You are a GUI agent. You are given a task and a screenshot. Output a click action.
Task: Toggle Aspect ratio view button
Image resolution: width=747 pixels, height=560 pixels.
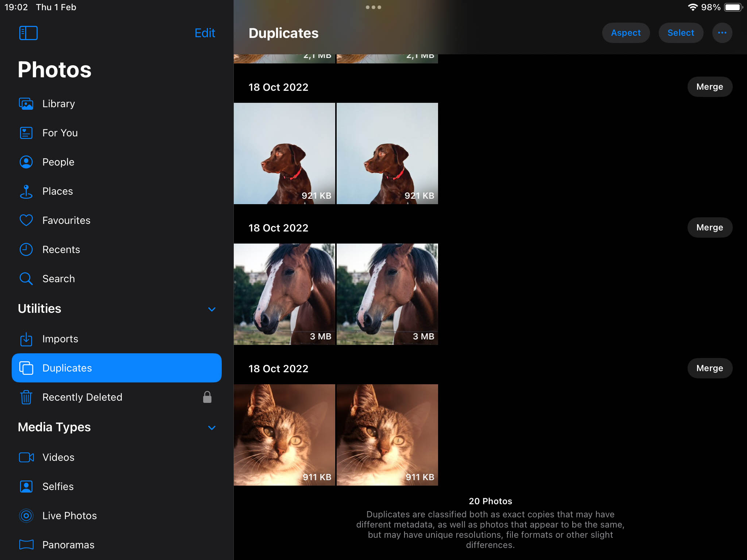pyautogui.click(x=626, y=33)
